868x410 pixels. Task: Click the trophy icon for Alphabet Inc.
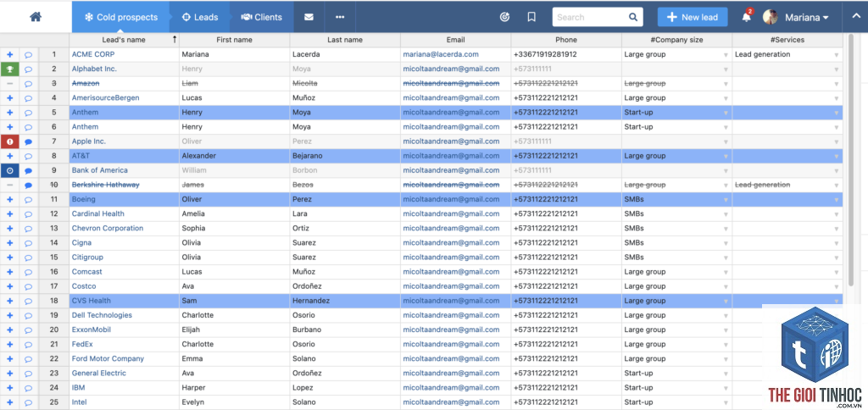tap(9, 69)
